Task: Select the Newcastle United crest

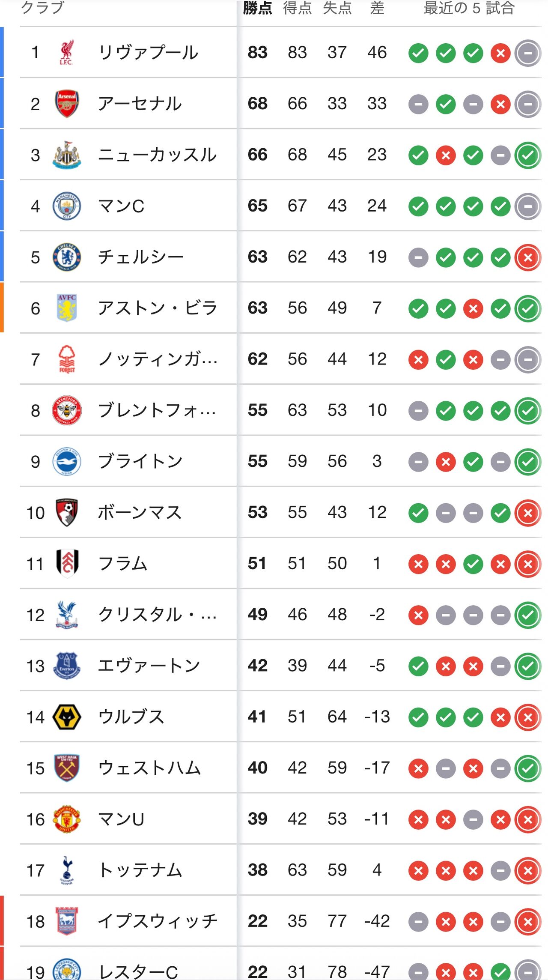Action: [x=66, y=155]
